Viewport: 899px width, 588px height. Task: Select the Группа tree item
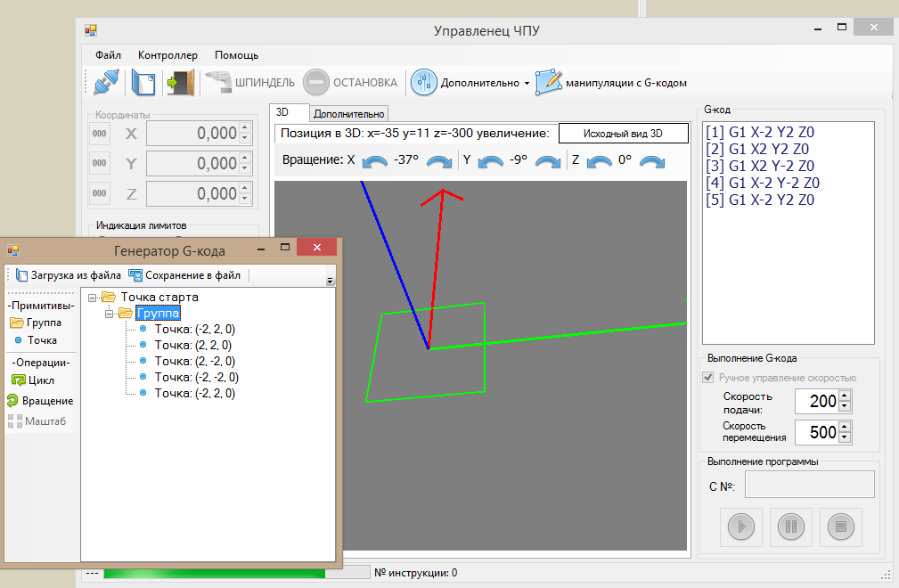(158, 314)
